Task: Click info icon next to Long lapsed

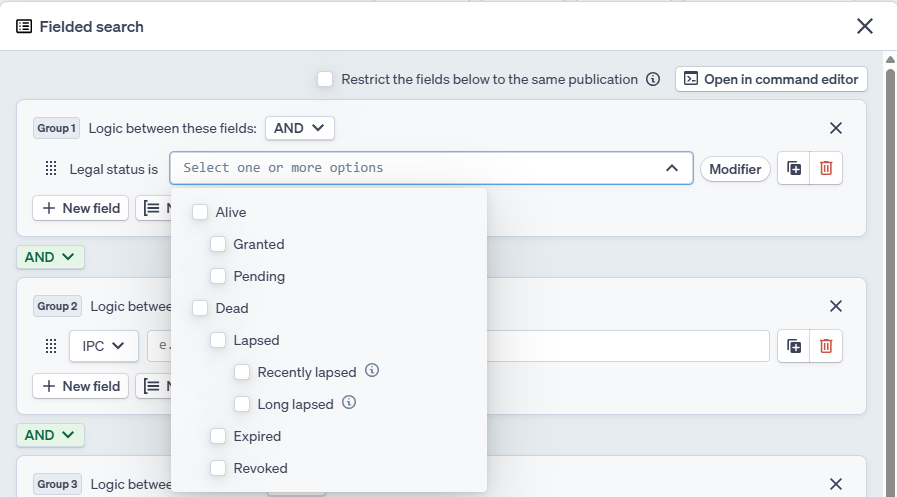Action: point(349,403)
